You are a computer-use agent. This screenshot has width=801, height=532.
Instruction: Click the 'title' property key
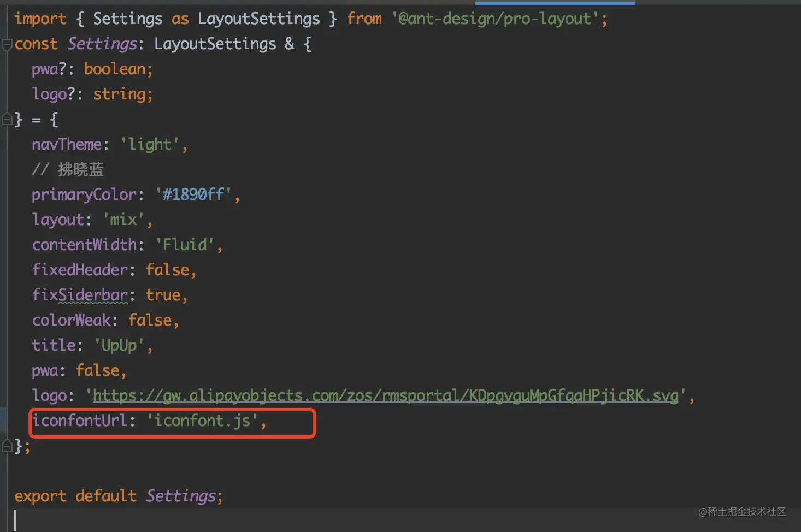click(x=54, y=345)
